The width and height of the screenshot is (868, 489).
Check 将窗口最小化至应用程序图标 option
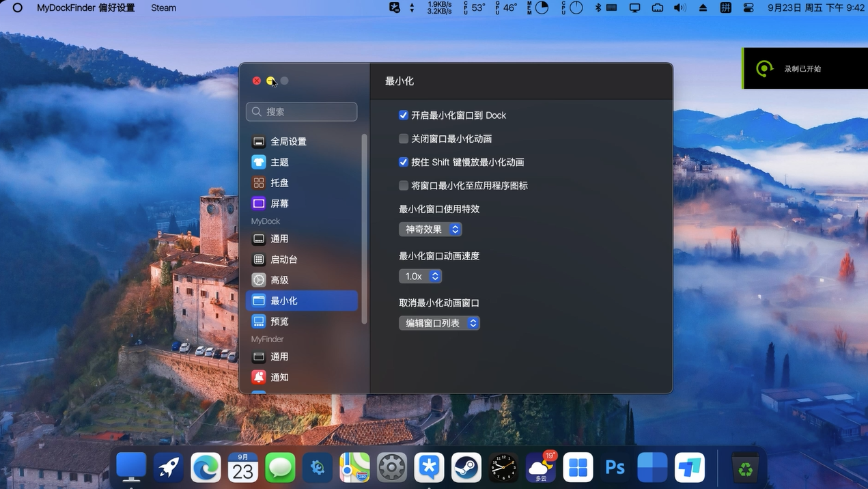pyautogui.click(x=404, y=185)
